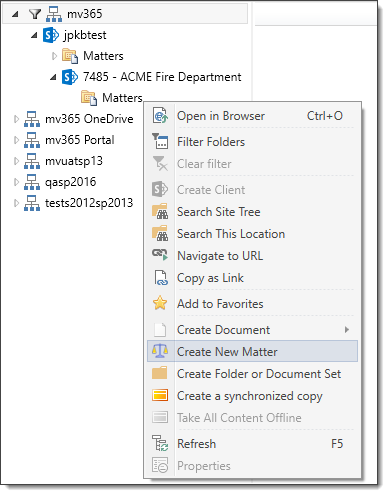
Task: Click the mv365 OneDrive server icon
Action: (x=32, y=119)
